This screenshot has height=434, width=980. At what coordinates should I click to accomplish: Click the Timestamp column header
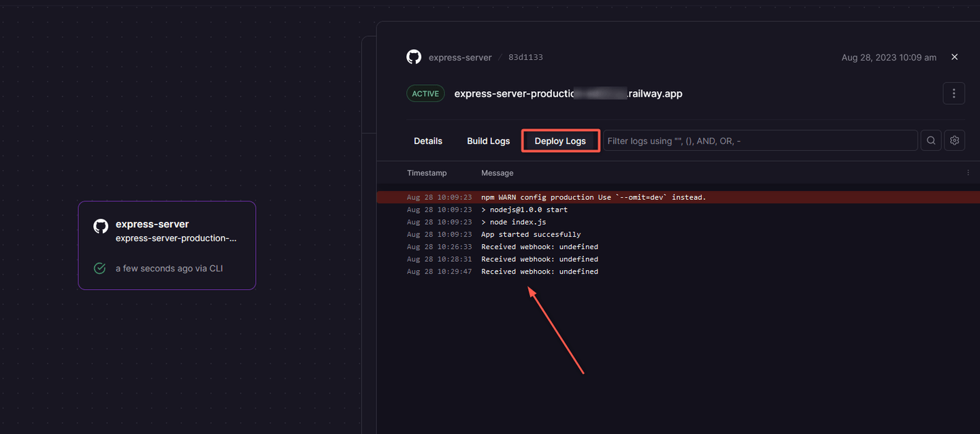[427, 173]
